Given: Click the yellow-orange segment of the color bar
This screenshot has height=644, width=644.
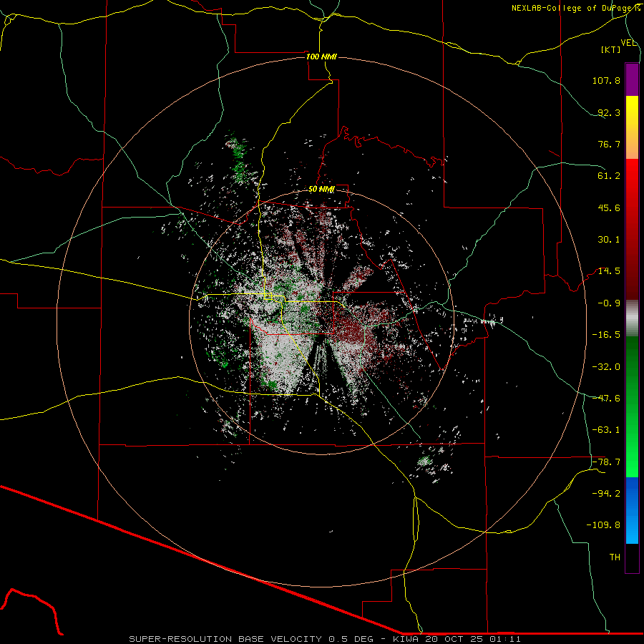Looking at the screenshot, I should 632,128.
